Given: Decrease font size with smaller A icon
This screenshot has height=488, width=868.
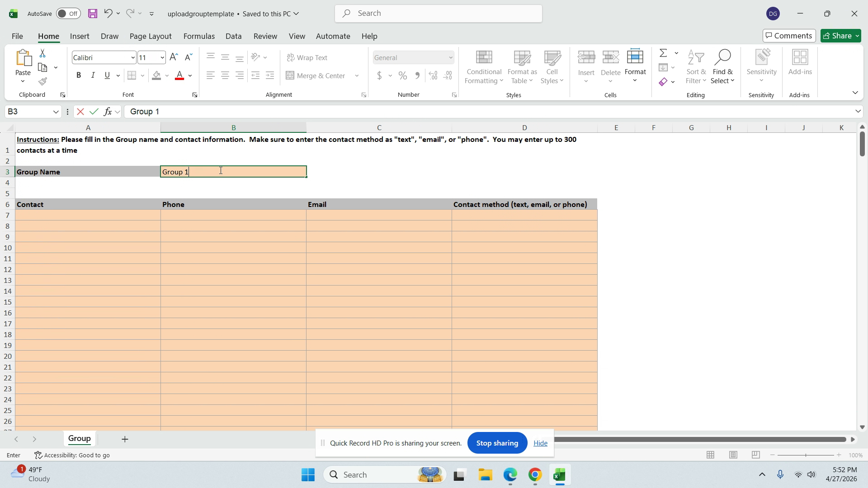Looking at the screenshot, I should (189, 57).
